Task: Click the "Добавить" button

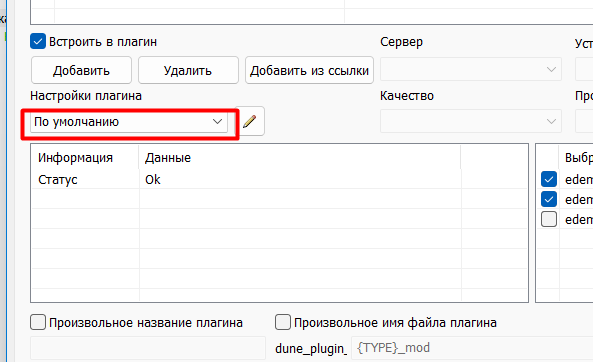Action: 81,70
